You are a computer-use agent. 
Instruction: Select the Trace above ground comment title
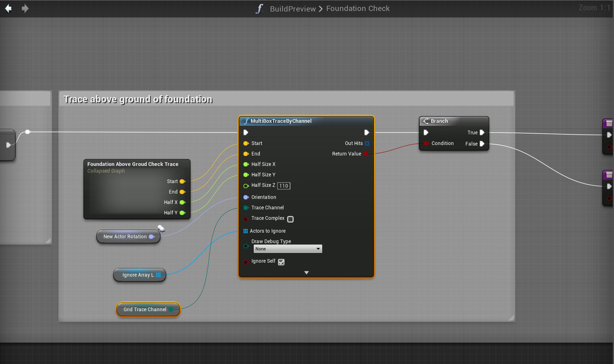click(138, 99)
